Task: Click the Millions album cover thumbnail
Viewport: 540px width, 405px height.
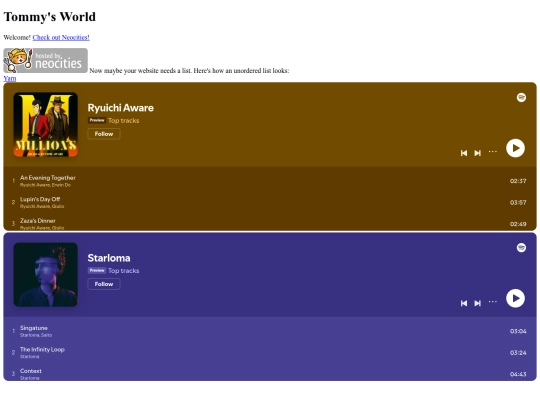Action: (45, 125)
